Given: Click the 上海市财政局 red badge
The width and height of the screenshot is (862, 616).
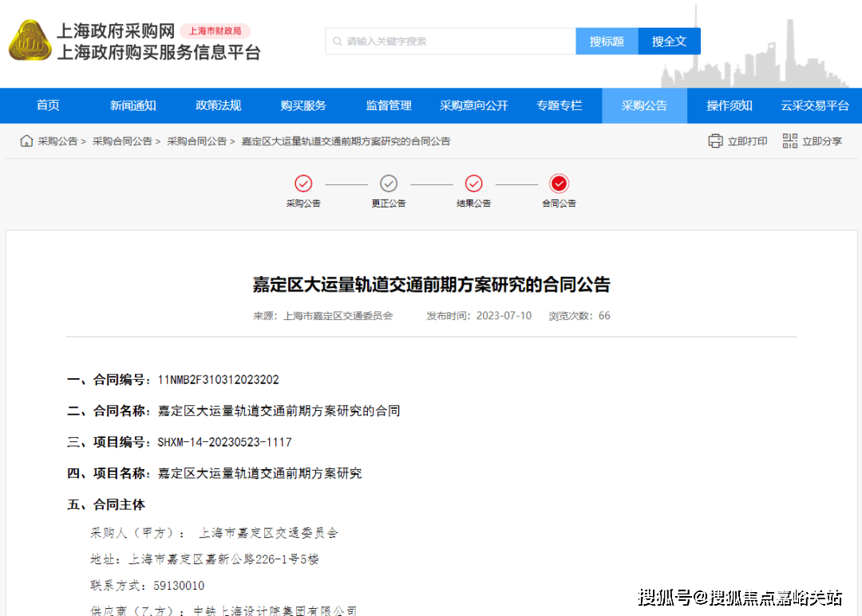Looking at the screenshot, I should pos(215,31).
